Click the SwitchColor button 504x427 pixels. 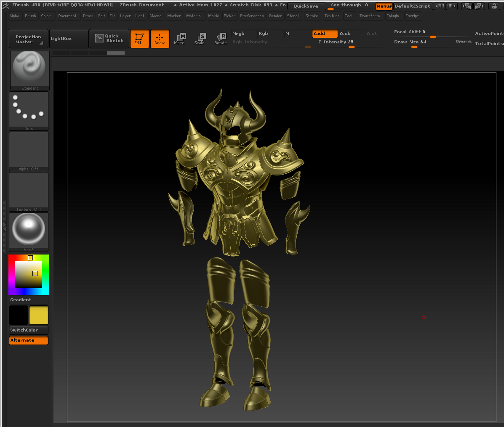point(29,330)
